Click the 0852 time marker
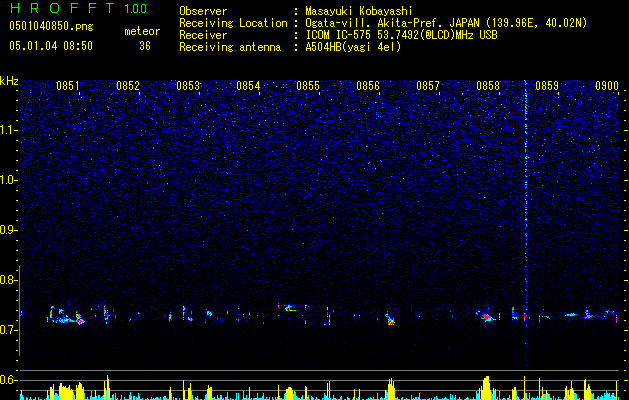The image size is (629, 400). click(x=128, y=86)
